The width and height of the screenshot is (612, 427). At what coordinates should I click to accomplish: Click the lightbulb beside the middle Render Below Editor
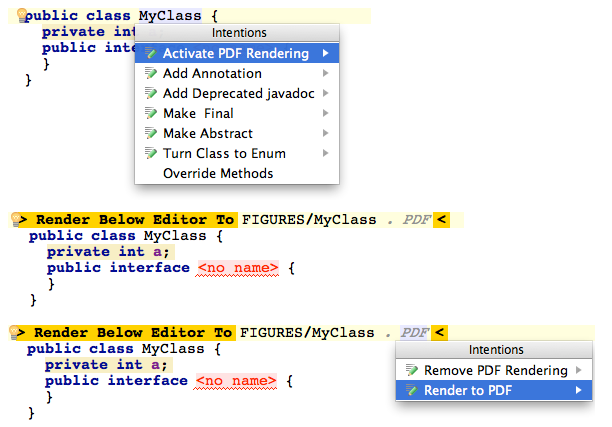[16, 219]
